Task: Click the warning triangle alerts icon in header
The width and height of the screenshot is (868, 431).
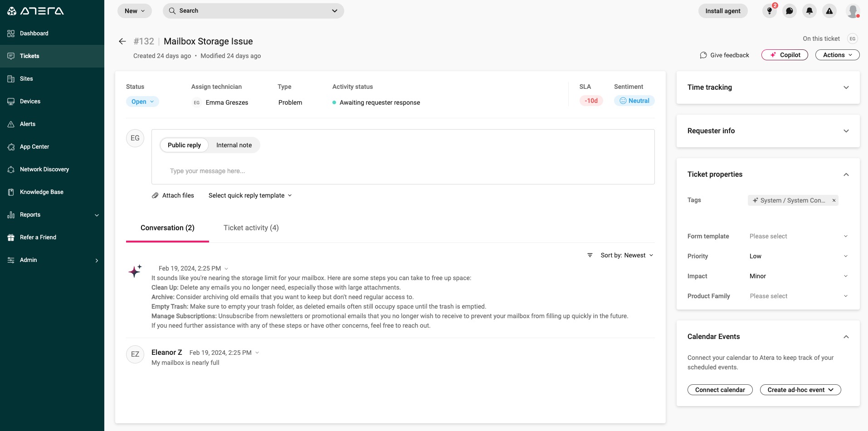Action: click(829, 11)
